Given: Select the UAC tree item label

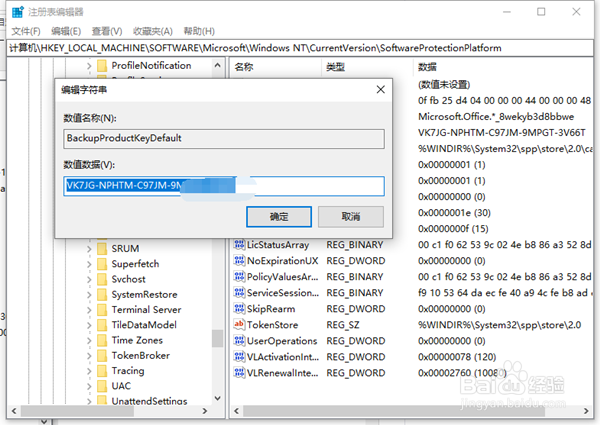Looking at the screenshot, I should coord(121,386).
